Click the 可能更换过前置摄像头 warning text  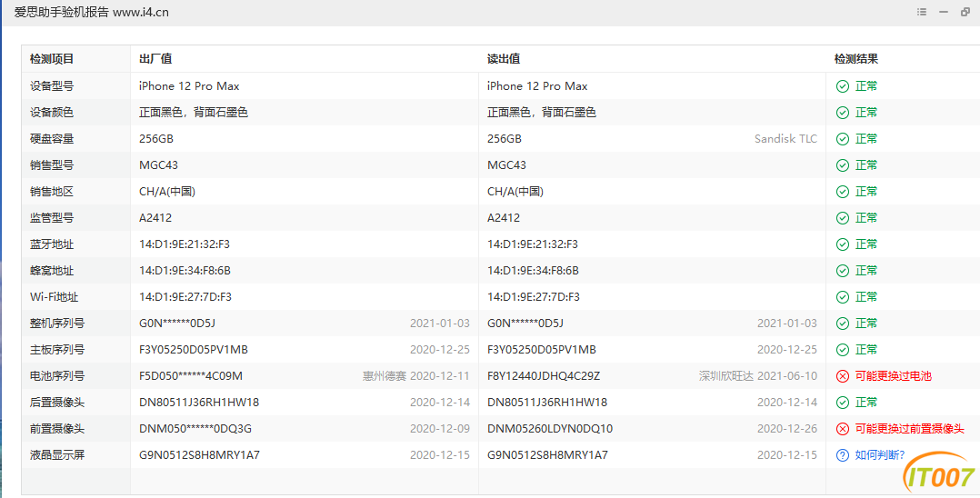(909, 429)
